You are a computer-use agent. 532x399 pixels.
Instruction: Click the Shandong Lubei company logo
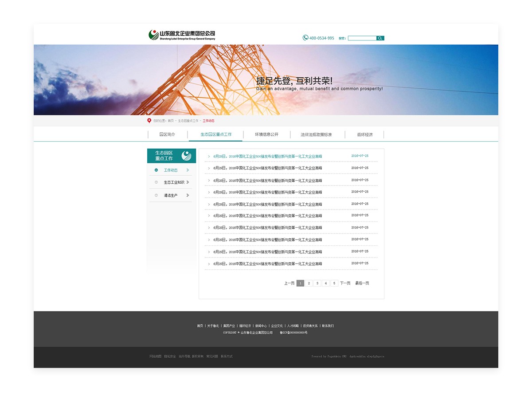tap(182, 35)
